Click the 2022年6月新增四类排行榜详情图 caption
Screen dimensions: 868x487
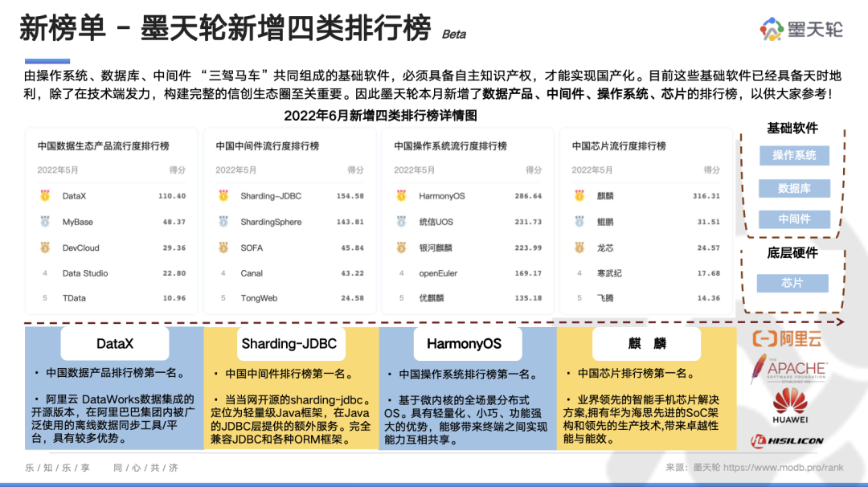tap(381, 116)
